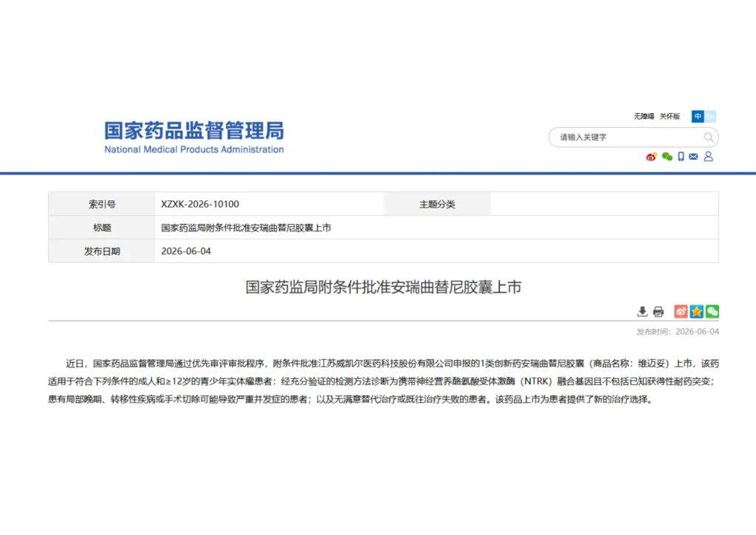This screenshot has width=756, height=535.
Task: Open the mobile phone version icon
Action: pos(681,157)
